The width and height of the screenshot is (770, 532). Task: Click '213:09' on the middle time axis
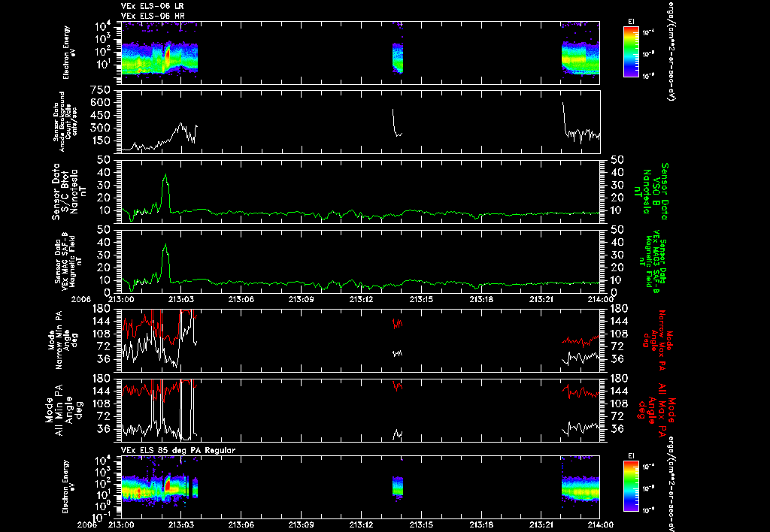[301, 299]
